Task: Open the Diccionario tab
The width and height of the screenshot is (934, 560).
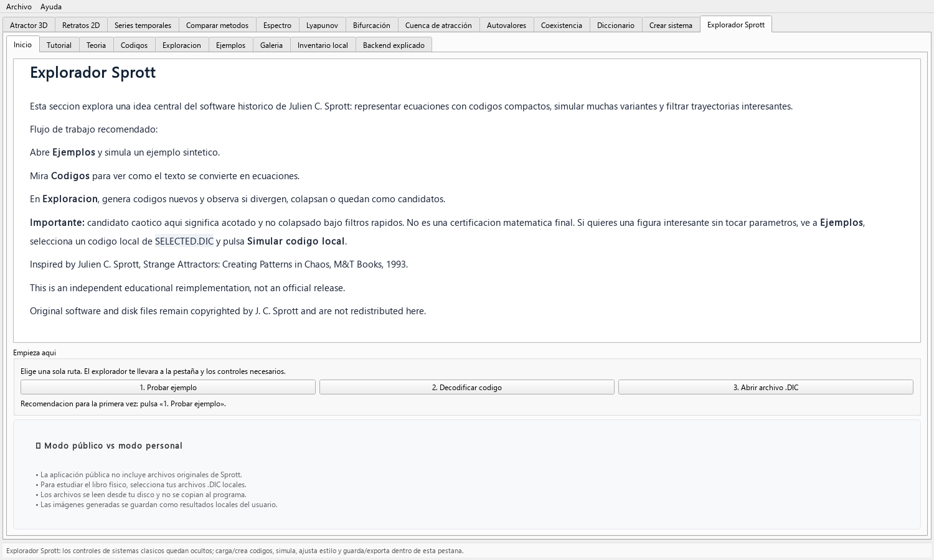Action: click(616, 26)
